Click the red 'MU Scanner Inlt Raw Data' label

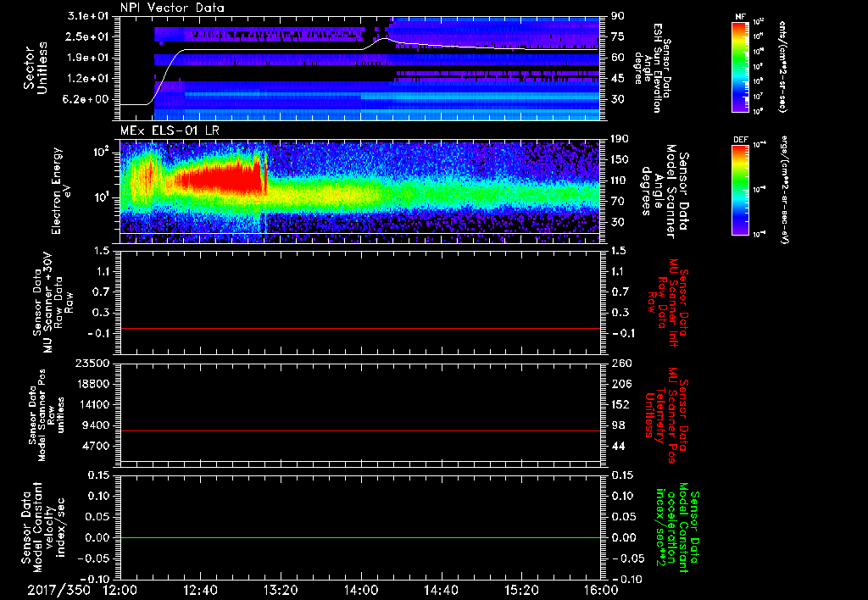coord(667,303)
